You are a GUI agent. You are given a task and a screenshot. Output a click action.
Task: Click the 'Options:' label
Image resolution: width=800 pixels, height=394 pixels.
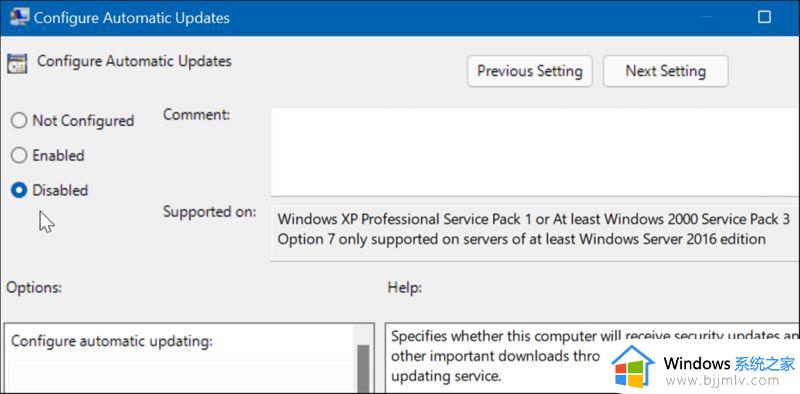pos(34,287)
